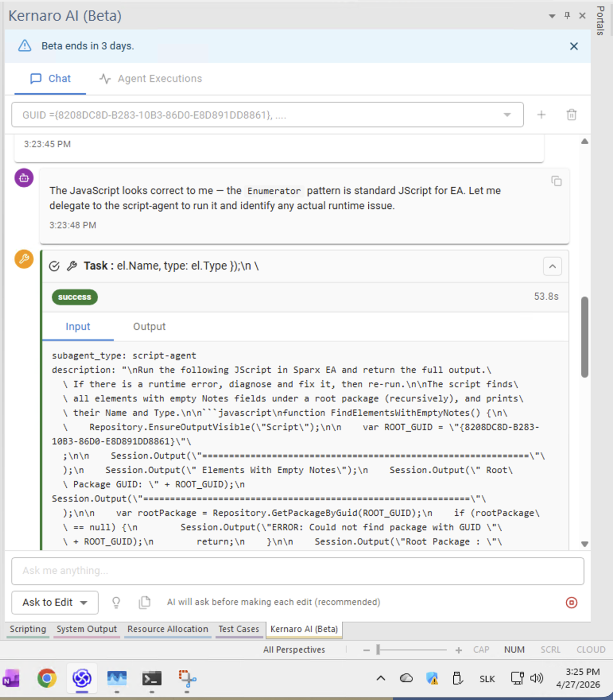This screenshot has width=613, height=700.
Task: Click the CAP status indicator
Action: coord(481,650)
